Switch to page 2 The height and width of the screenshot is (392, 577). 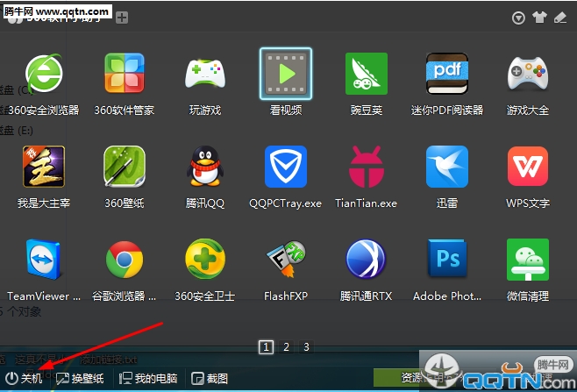tap(286, 346)
